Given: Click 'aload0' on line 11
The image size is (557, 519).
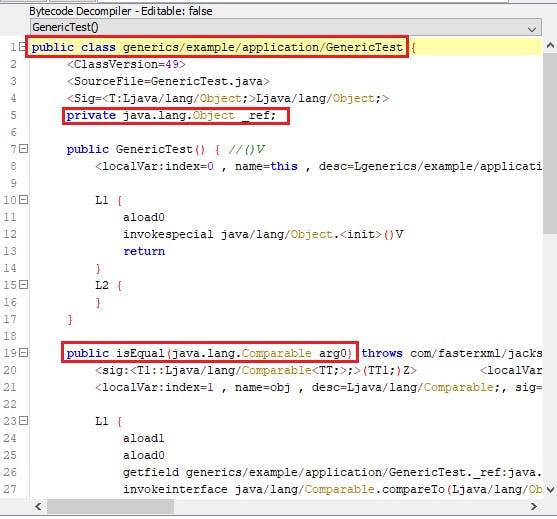Looking at the screenshot, I should coord(144,217).
